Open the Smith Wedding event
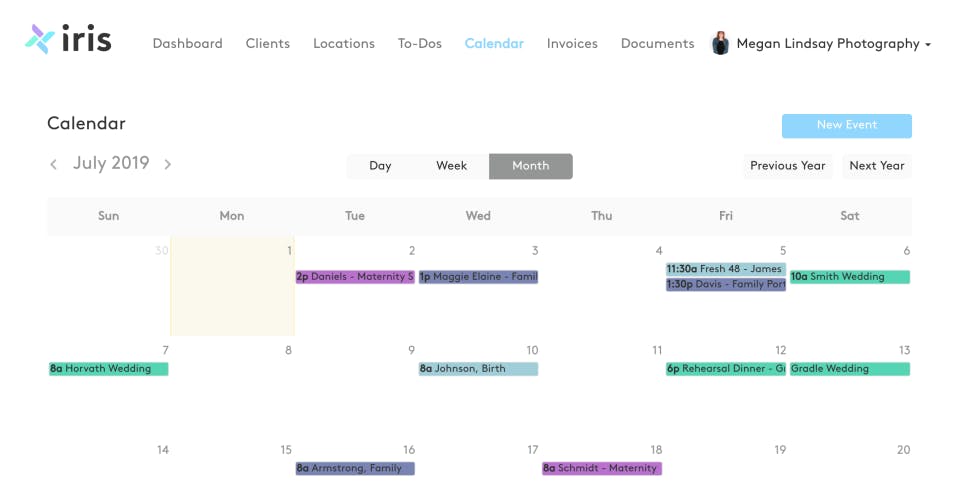 850,277
